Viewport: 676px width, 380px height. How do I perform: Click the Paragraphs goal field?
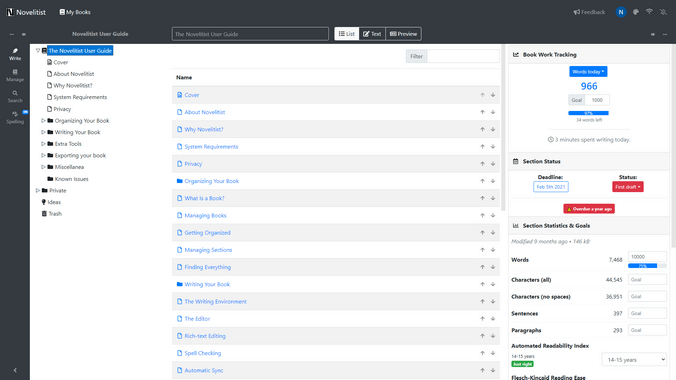[x=647, y=330]
